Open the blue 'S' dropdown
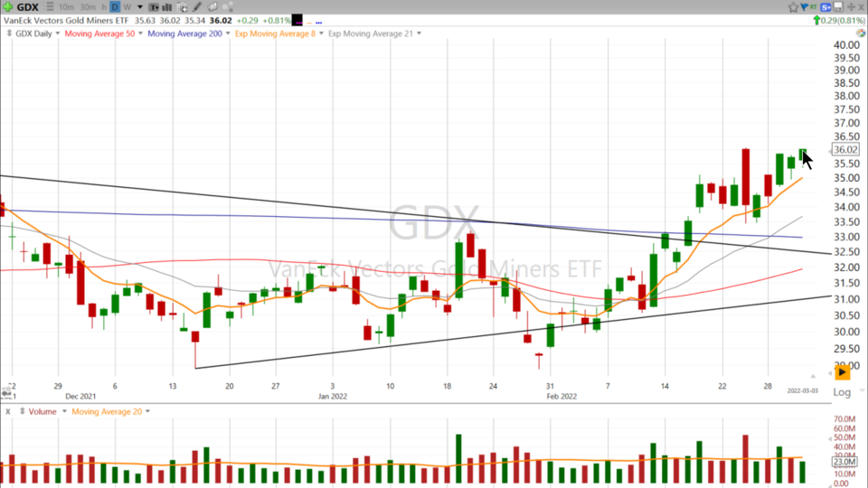The image size is (868, 488). coord(826,7)
